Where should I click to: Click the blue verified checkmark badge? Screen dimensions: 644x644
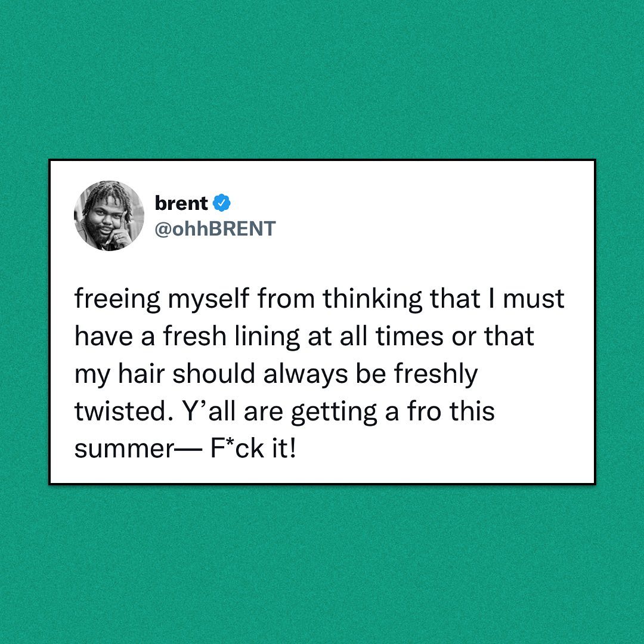[x=222, y=203]
